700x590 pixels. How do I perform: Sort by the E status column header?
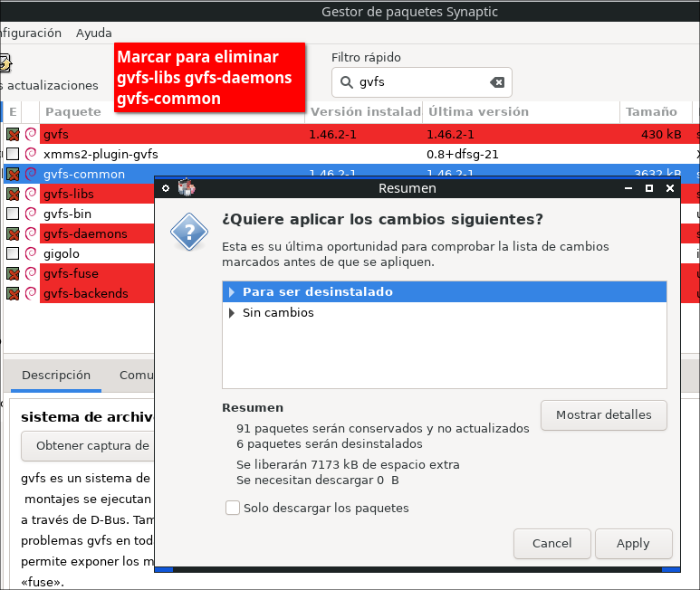pyautogui.click(x=13, y=112)
